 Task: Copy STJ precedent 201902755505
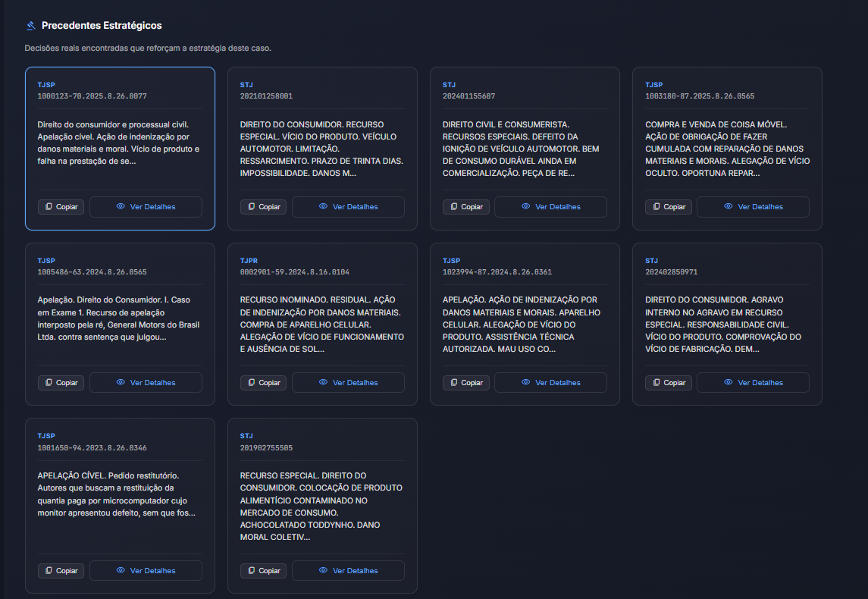pos(264,571)
